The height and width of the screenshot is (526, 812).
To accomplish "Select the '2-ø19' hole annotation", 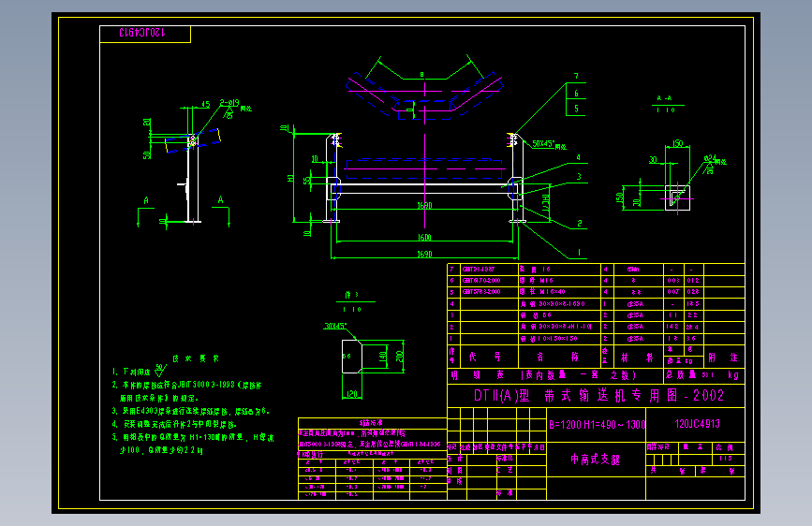I will click(229, 103).
